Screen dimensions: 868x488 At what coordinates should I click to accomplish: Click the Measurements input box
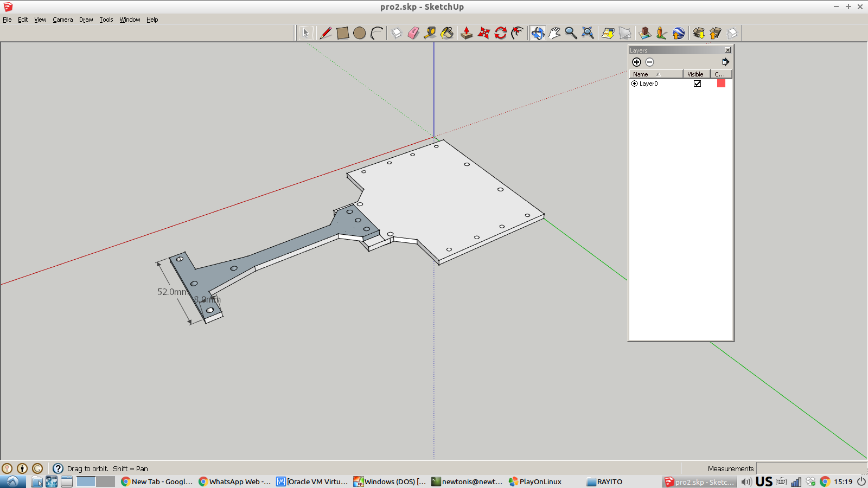[x=810, y=468]
